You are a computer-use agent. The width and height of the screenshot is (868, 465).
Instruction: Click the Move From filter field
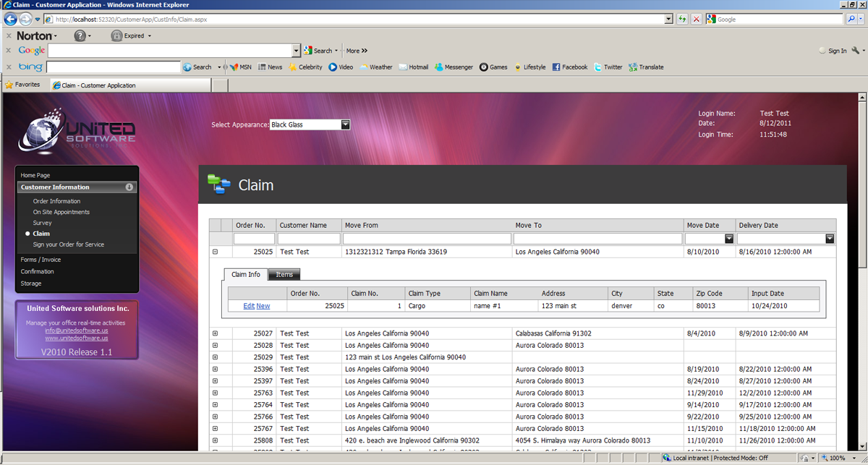pyautogui.click(x=427, y=239)
